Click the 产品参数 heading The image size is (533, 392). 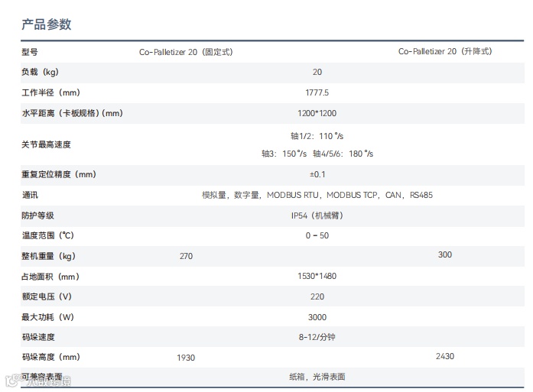pos(46,24)
